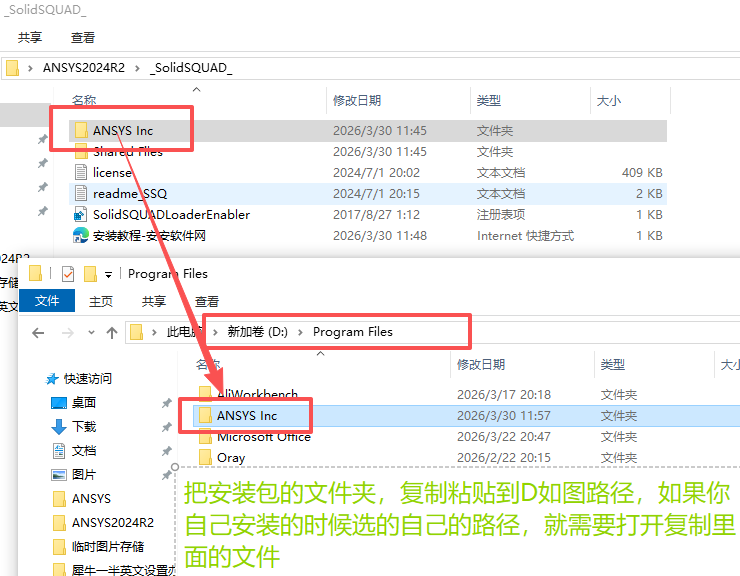This screenshot has width=740, height=576.
Task: Click date 2026/3/22 20:47 of Microsoft Office
Action: 504,437
